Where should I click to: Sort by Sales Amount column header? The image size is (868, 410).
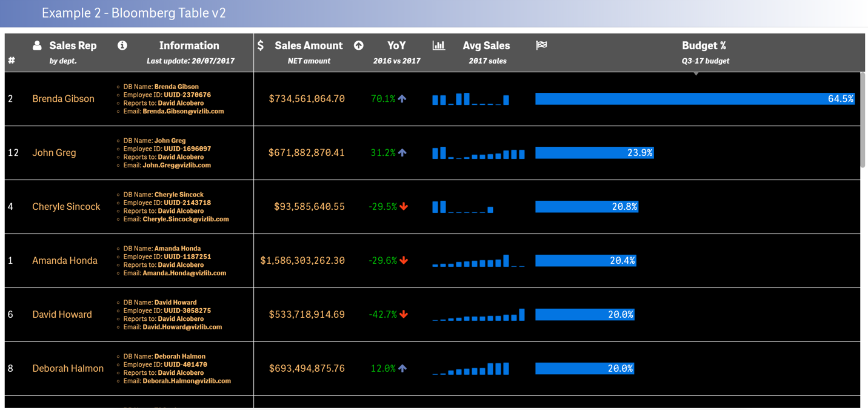tap(309, 45)
